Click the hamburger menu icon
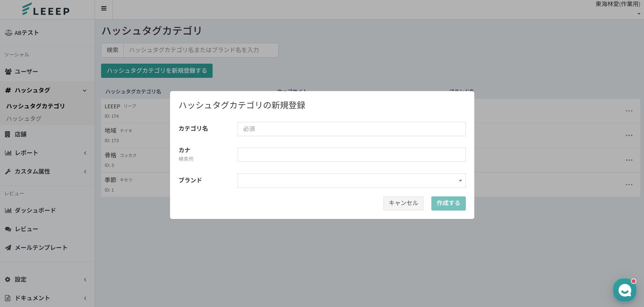This screenshot has height=307, width=644. pyautogui.click(x=104, y=8)
